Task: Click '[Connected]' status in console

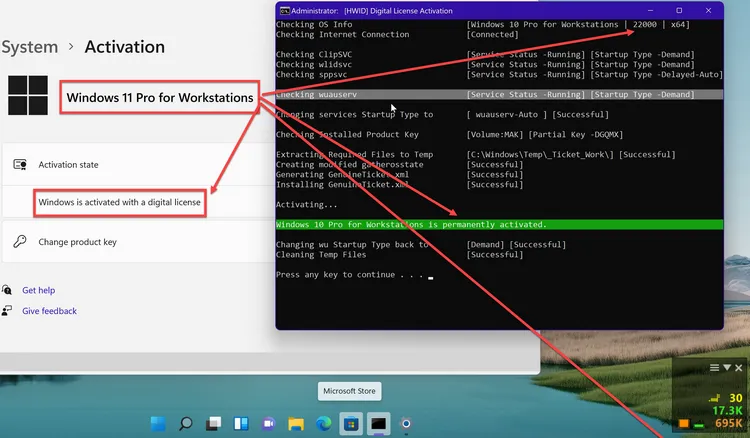Action: (x=492, y=34)
